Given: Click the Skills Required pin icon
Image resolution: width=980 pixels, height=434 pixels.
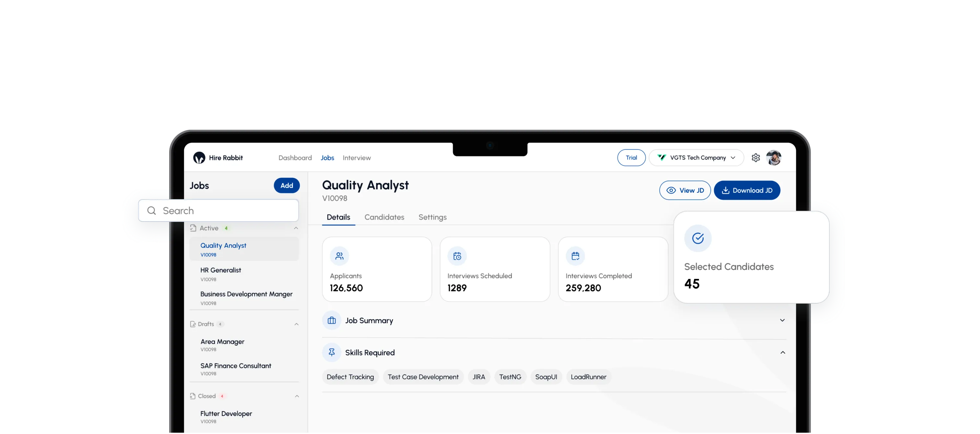Looking at the screenshot, I should (332, 353).
